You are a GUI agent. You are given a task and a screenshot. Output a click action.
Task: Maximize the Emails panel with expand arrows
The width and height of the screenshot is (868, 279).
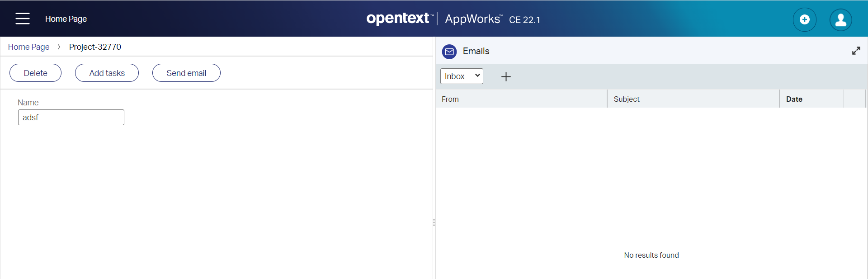[856, 51]
